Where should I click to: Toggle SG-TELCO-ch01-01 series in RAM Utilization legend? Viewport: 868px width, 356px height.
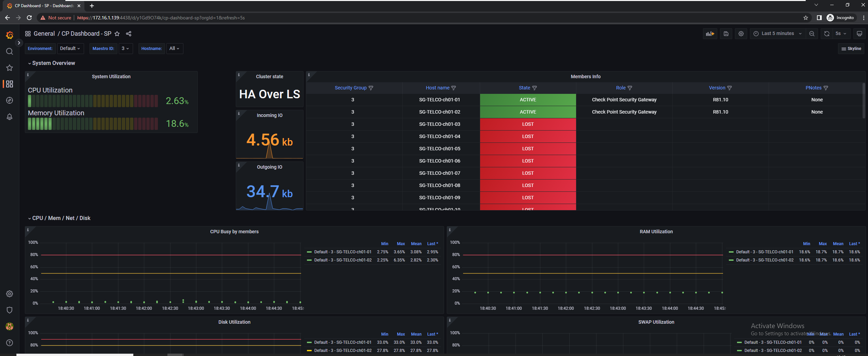(x=765, y=252)
